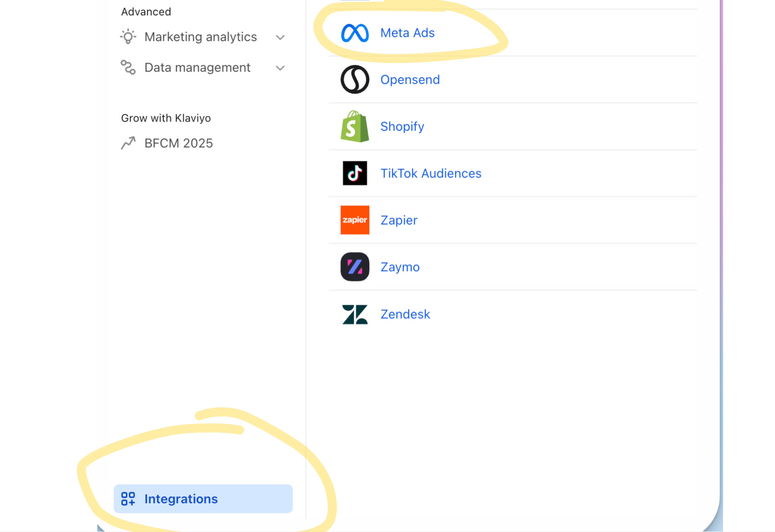Click the BFCM 2025 trend arrow icon

click(128, 143)
